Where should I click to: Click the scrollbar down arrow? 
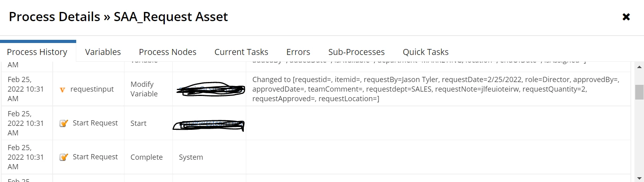[639, 178]
